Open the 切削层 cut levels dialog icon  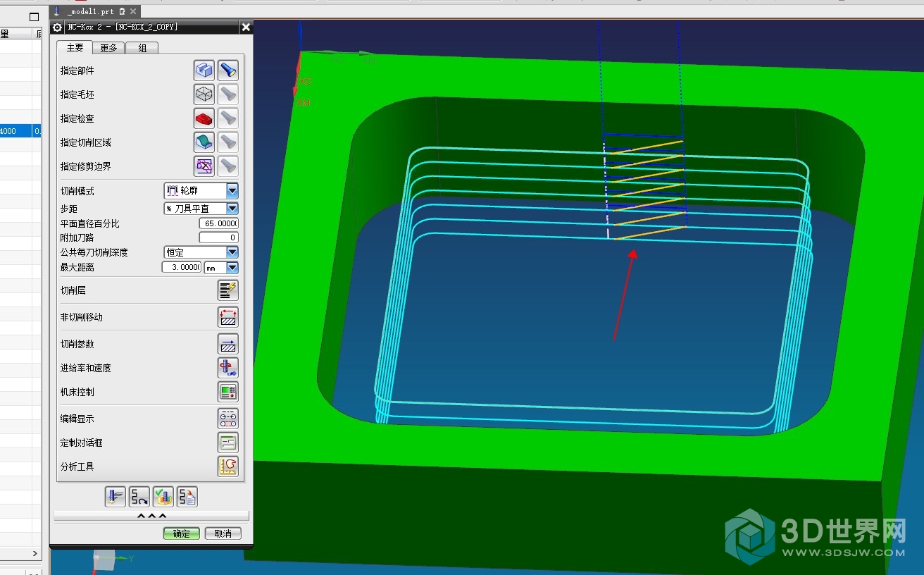227,290
